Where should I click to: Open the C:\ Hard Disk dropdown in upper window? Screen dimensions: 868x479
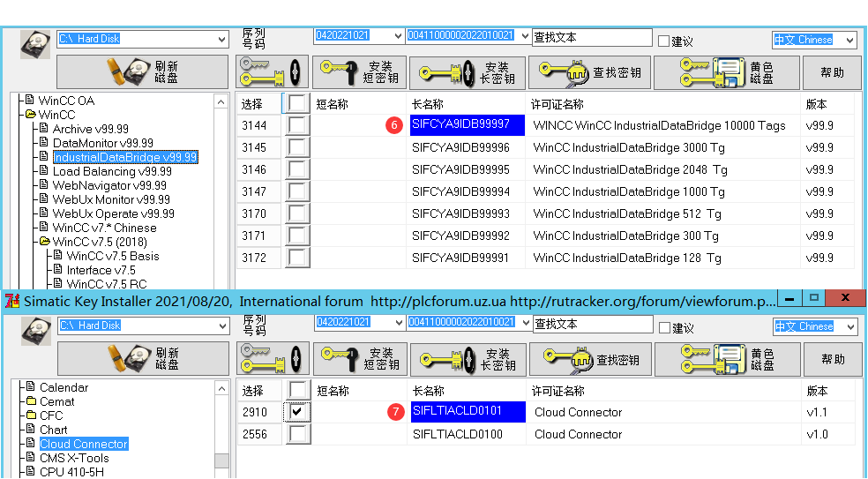221,40
